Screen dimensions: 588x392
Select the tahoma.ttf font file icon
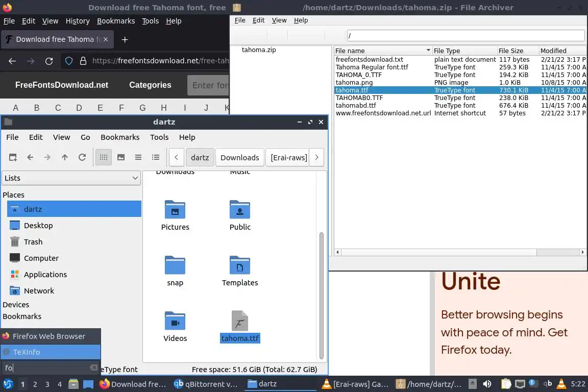240,321
